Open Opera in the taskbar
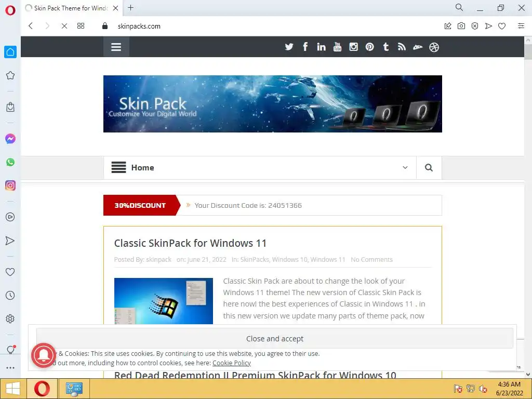The width and height of the screenshot is (532, 399). 42,389
